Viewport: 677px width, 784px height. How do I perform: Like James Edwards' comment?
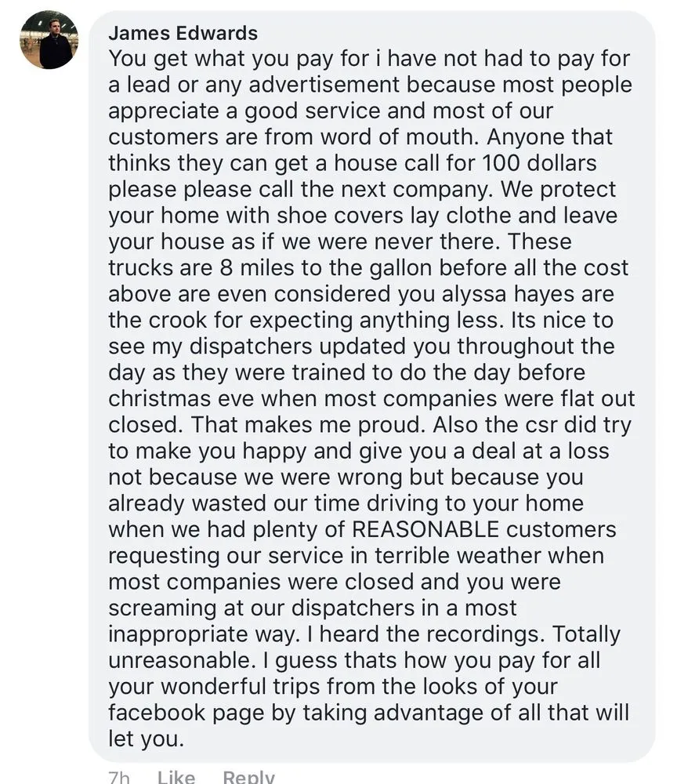point(176,777)
